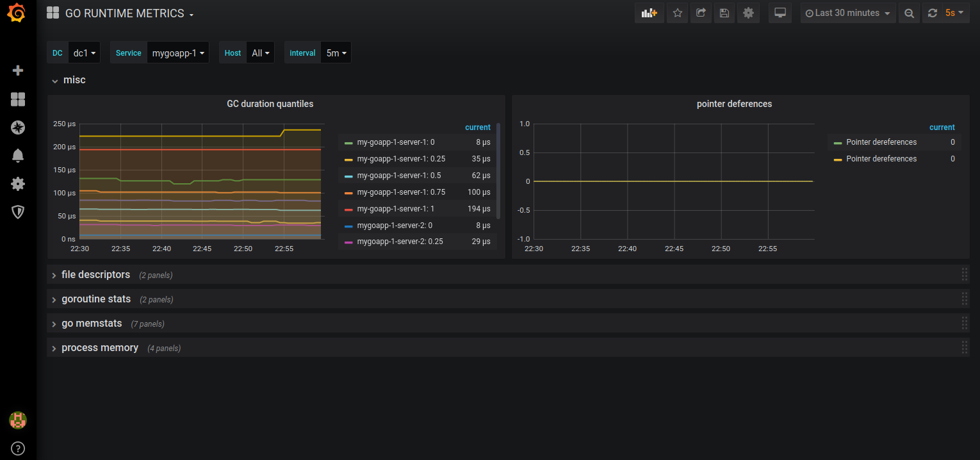Click the 100 µs current value in legend
The image size is (980, 460).
tap(479, 192)
